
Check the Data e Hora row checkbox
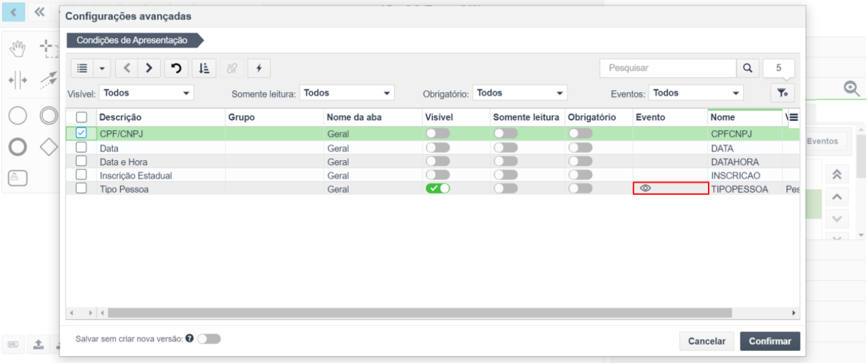pyautogui.click(x=81, y=161)
